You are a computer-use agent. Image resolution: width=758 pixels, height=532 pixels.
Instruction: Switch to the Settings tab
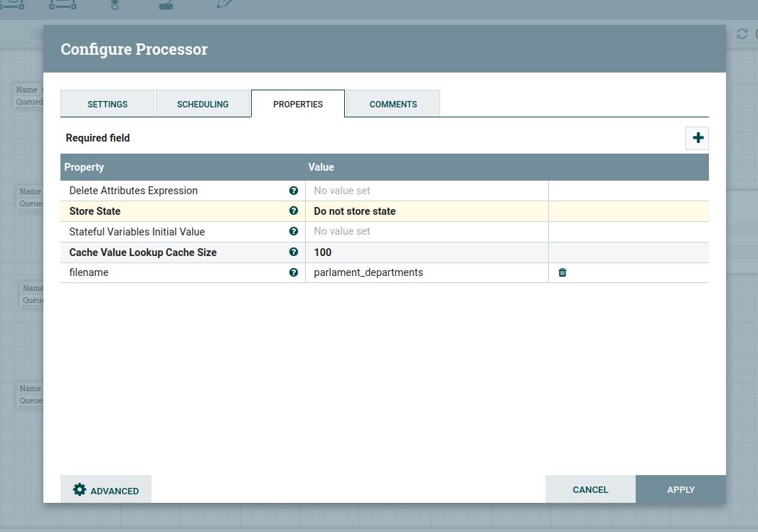click(x=107, y=104)
